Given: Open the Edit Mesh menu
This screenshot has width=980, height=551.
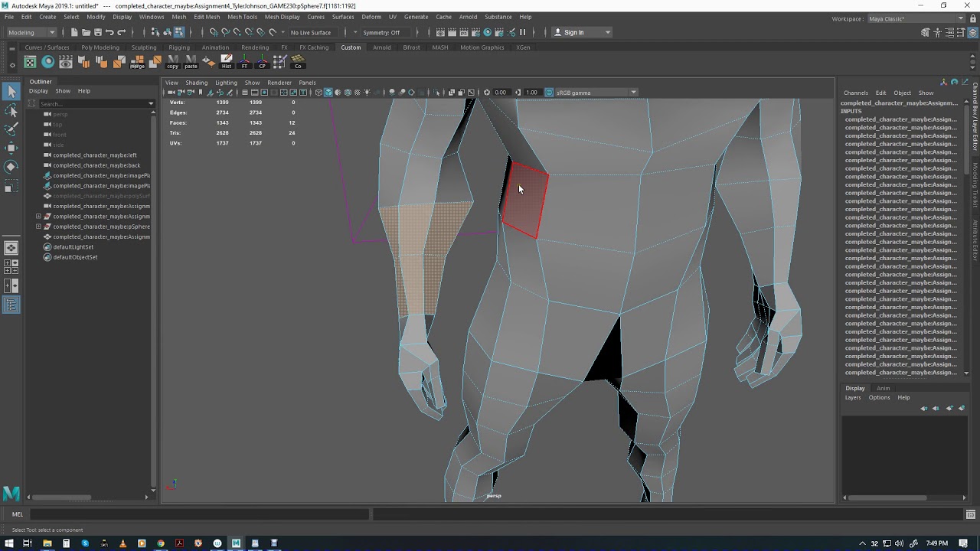Looking at the screenshot, I should (x=207, y=17).
